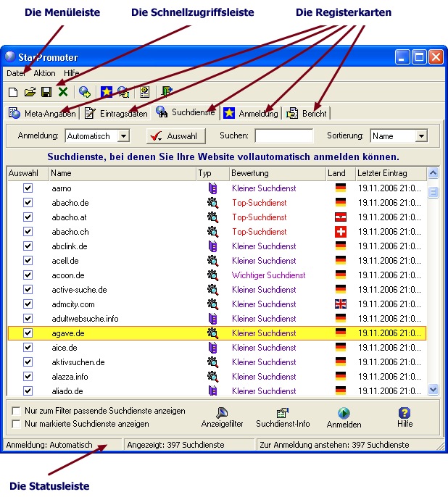Click the globe with documents toolbar icon
Screen dimensions: 448x497
click(123, 92)
